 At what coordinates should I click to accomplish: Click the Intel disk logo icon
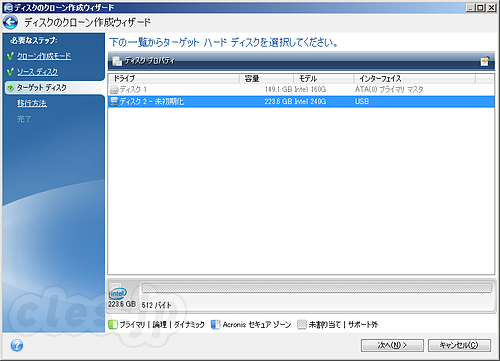pos(118,293)
